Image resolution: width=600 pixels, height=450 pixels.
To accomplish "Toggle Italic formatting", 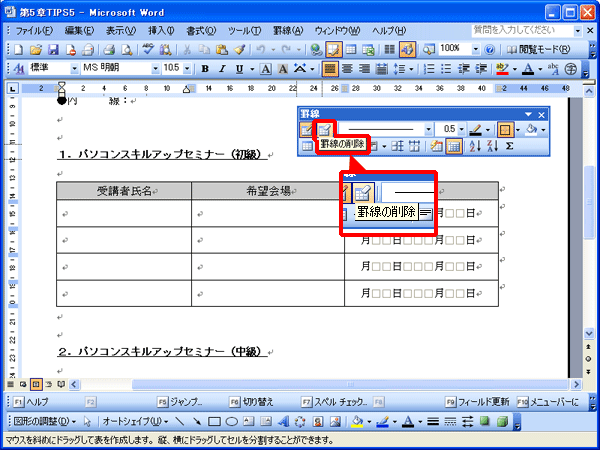I will tap(222, 69).
